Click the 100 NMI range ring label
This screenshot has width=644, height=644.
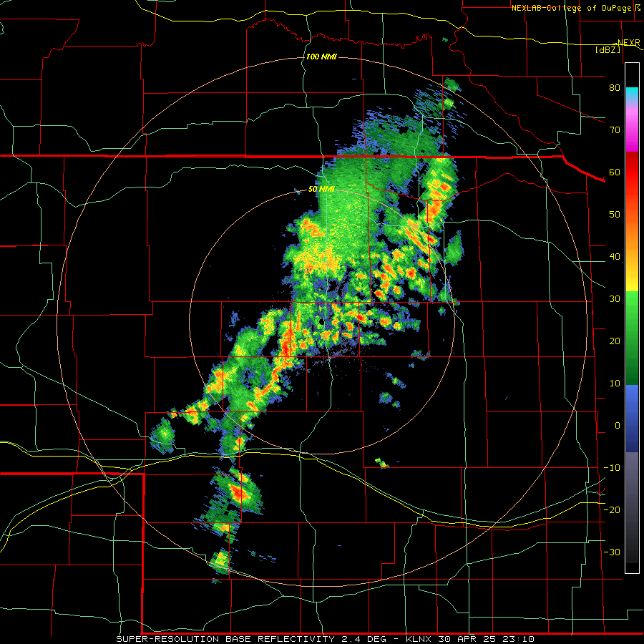pos(321,57)
